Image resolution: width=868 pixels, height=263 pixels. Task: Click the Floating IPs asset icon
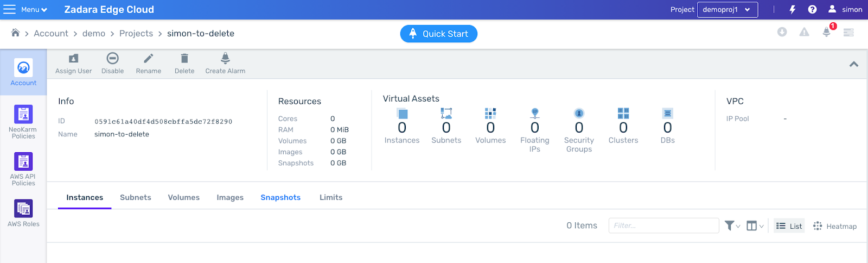pyautogui.click(x=535, y=113)
